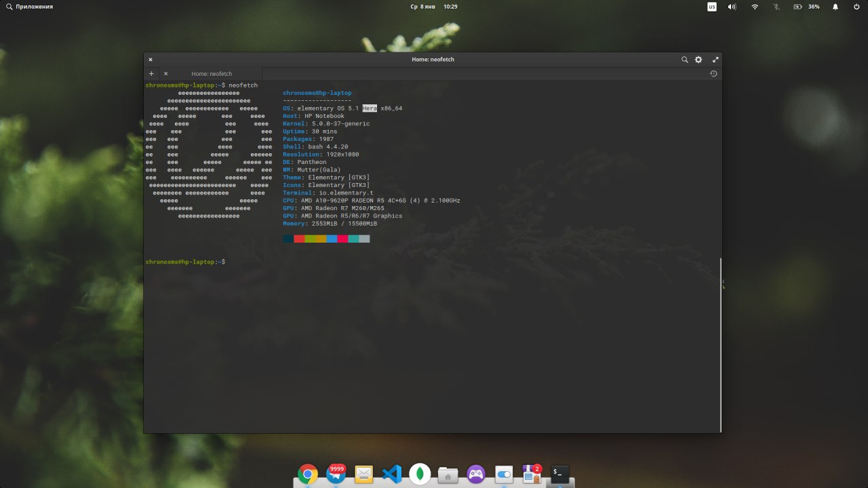
Task: Click the chronosms@hp-laptop neofetch header
Action: 317,93
